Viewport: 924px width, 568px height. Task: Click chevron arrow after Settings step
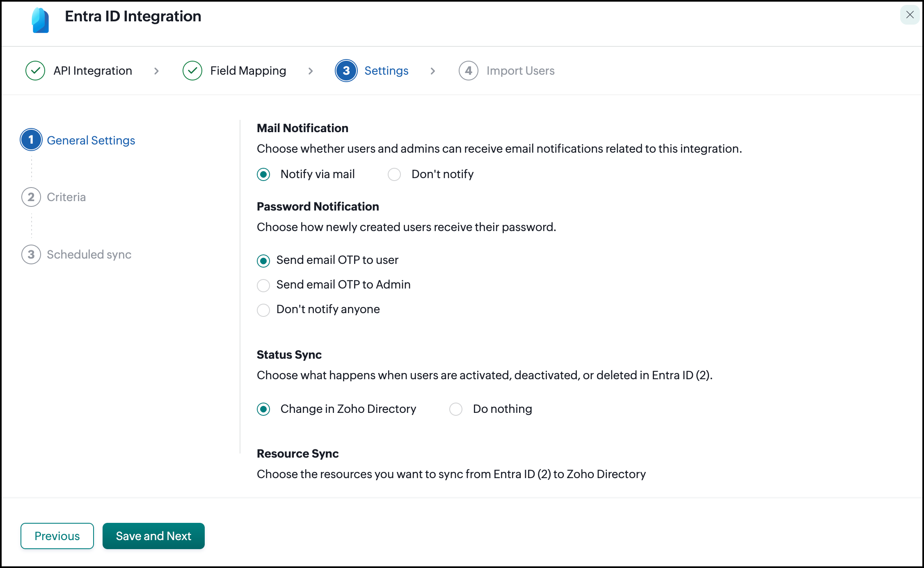click(x=433, y=71)
